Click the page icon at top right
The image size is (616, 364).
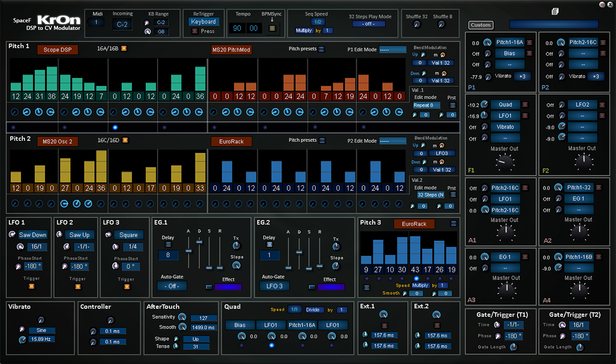point(554,12)
